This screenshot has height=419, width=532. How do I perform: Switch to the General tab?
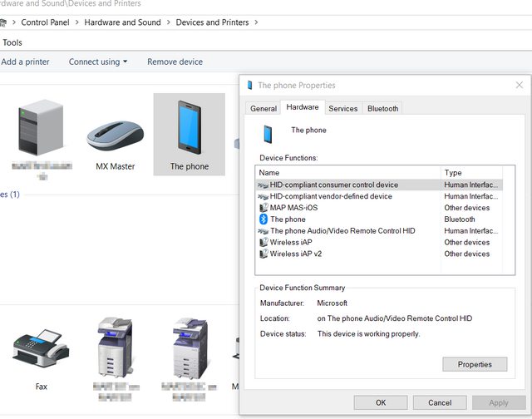point(264,109)
